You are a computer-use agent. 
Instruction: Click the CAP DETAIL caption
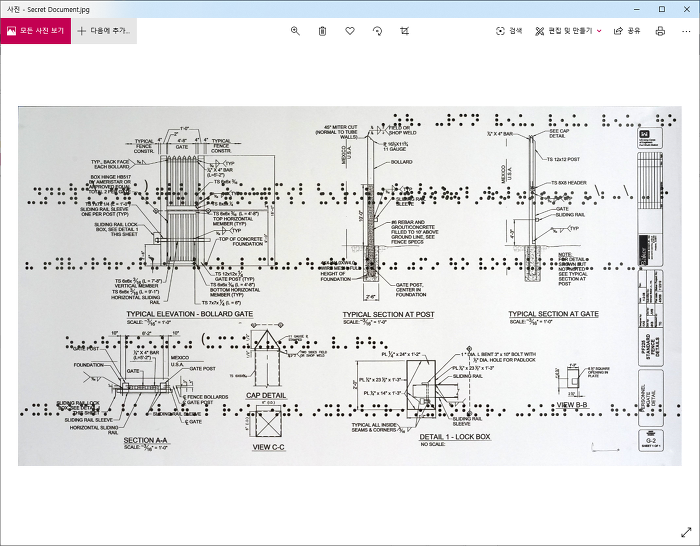[266, 396]
